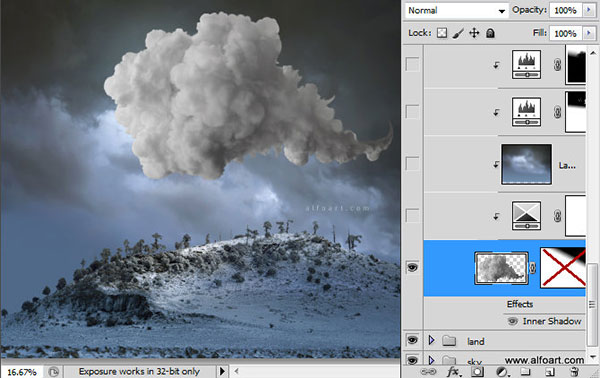Select the cloud layer thumbnail

501,268
